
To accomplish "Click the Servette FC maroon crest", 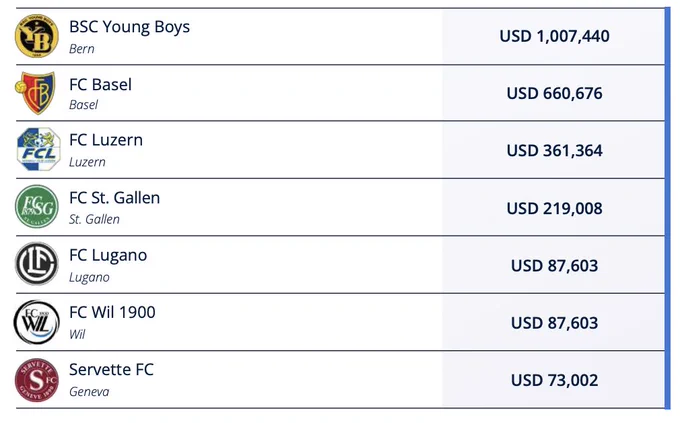I will [x=37, y=380].
